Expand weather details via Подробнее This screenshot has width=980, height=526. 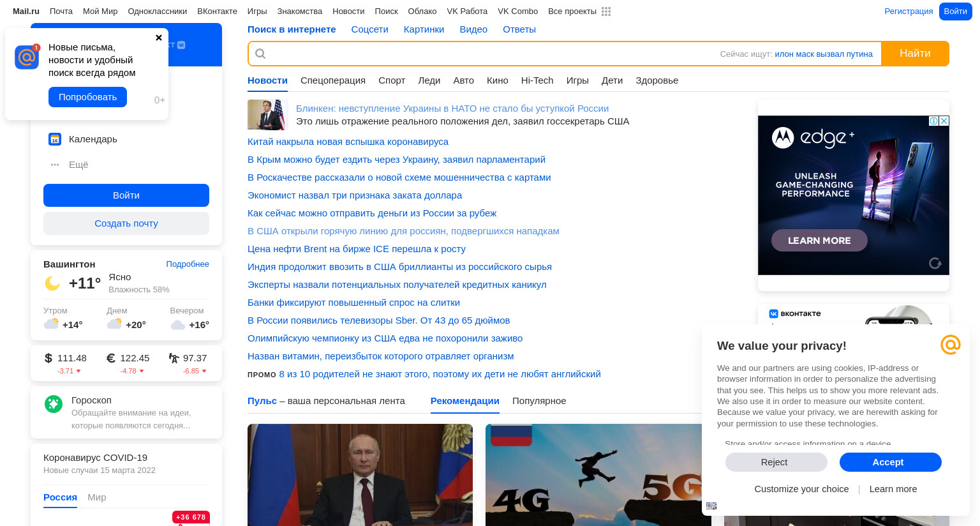pos(188,264)
